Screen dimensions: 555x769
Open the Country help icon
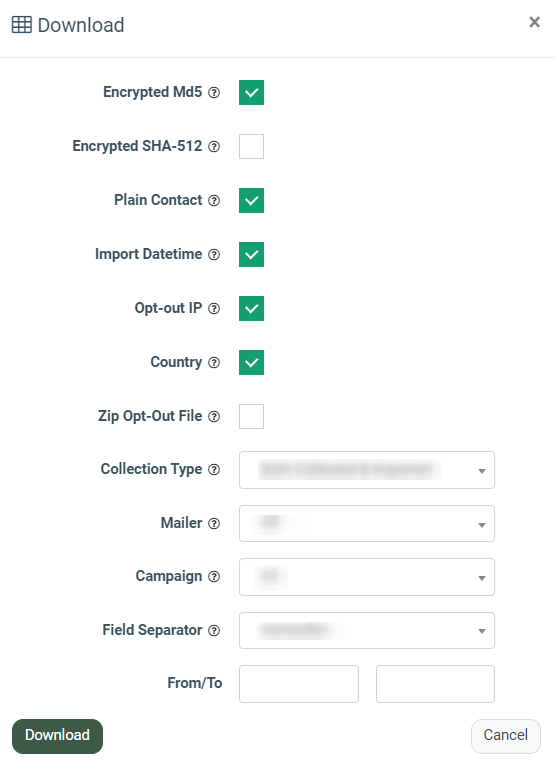pyautogui.click(x=214, y=362)
